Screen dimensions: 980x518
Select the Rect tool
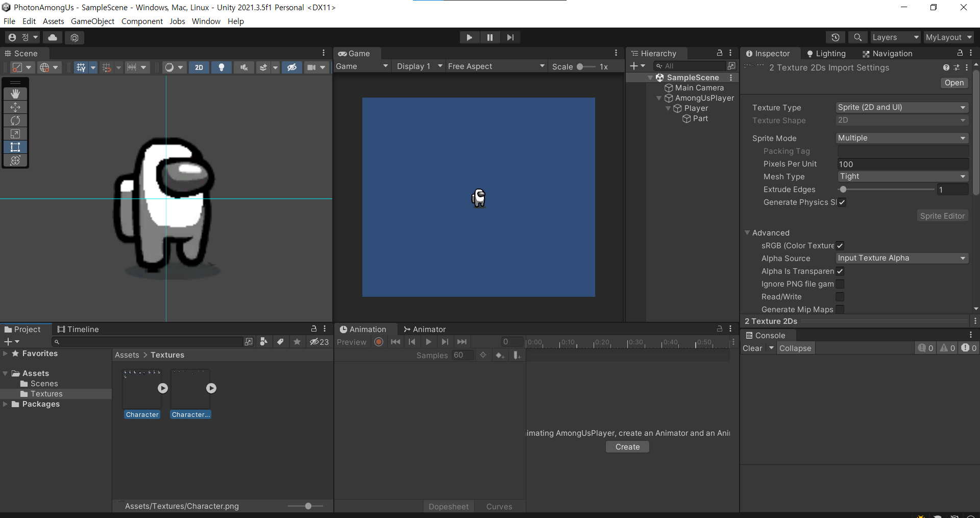coord(15,147)
